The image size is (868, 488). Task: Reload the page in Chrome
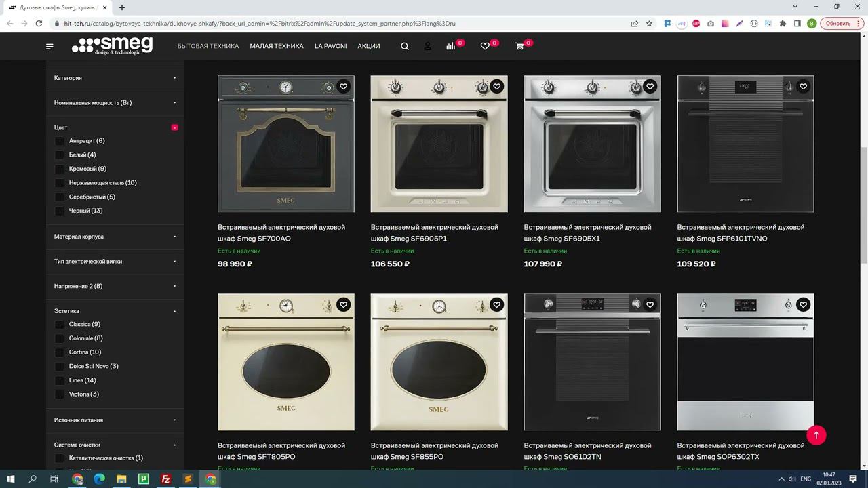[x=39, y=23]
